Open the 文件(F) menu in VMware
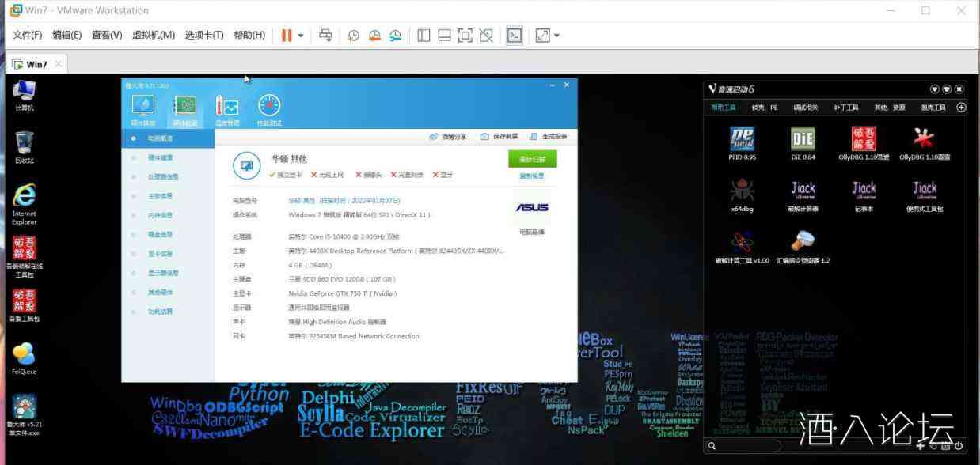Image resolution: width=980 pixels, height=465 pixels. click(x=27, y=35)
